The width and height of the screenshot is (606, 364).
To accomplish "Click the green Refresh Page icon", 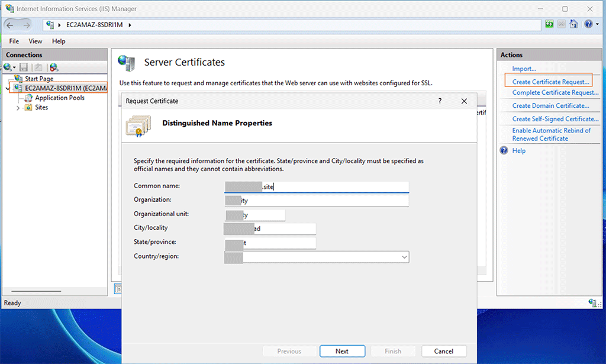I will tap(550, 24).
